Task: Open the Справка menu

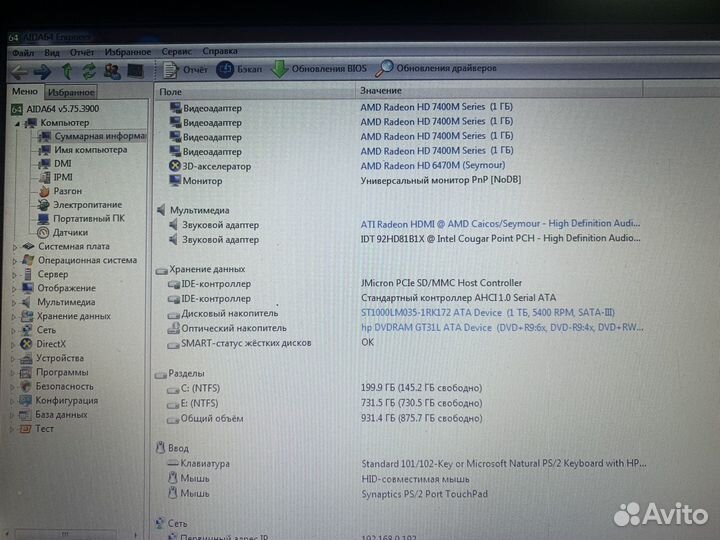Action: pos(220,51)
